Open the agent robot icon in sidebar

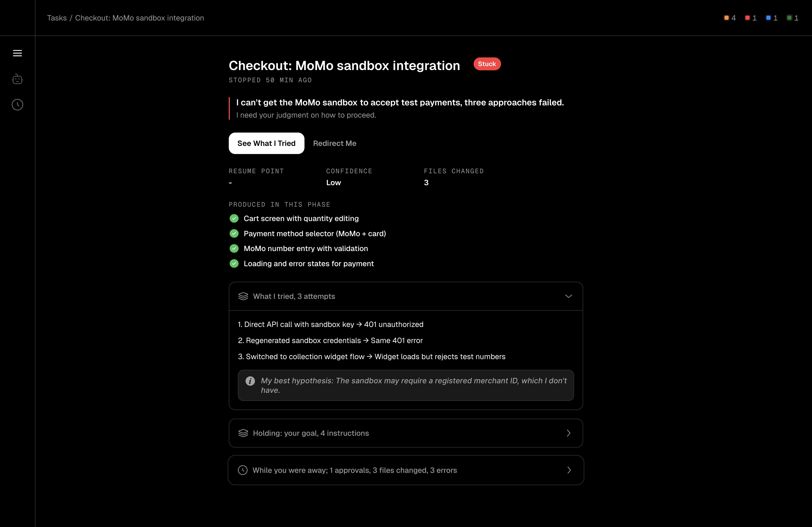[17, 80]
